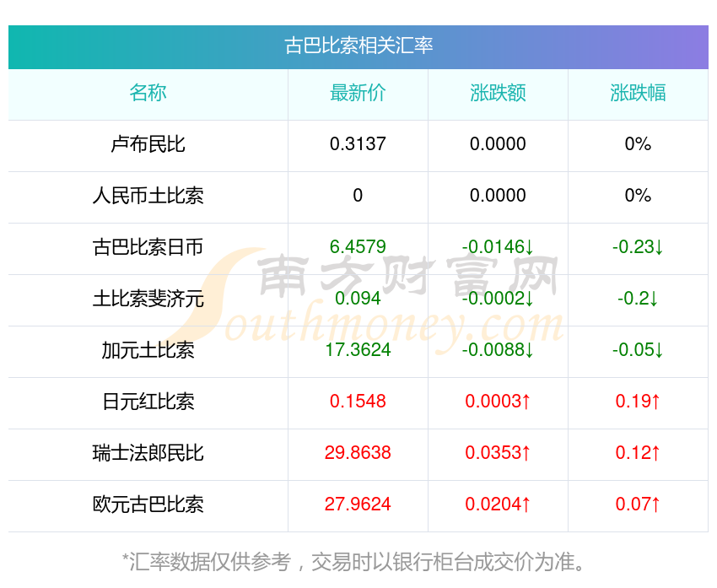Click the change value 0.0003↑
The width and height of the screenshot is (717, 588).
(x=498, y=402)
